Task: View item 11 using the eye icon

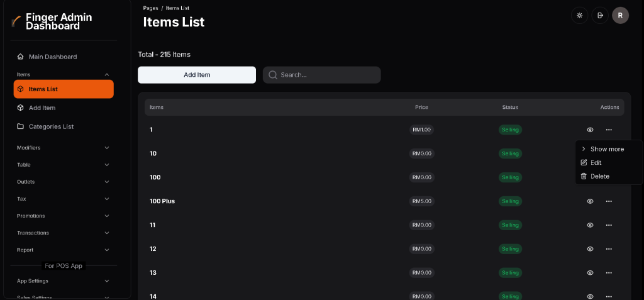Action: tap(590, 225)
